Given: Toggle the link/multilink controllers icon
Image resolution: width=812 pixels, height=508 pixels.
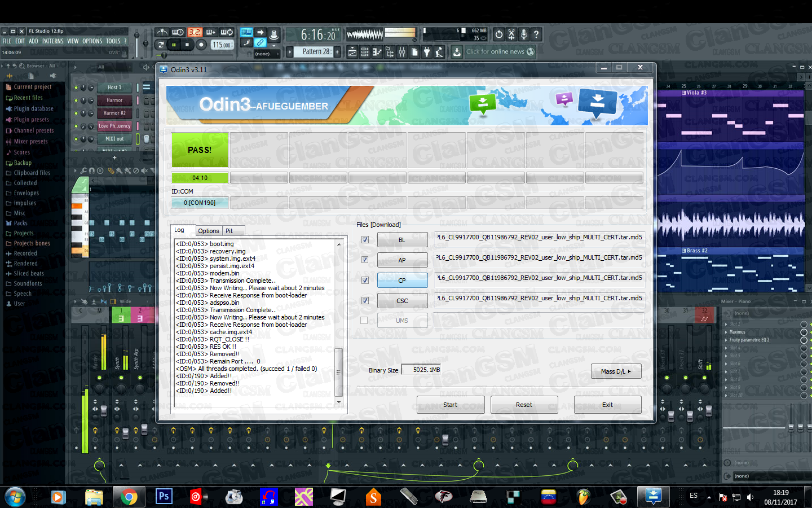Looking at the screenshot, I should [260, 43].
